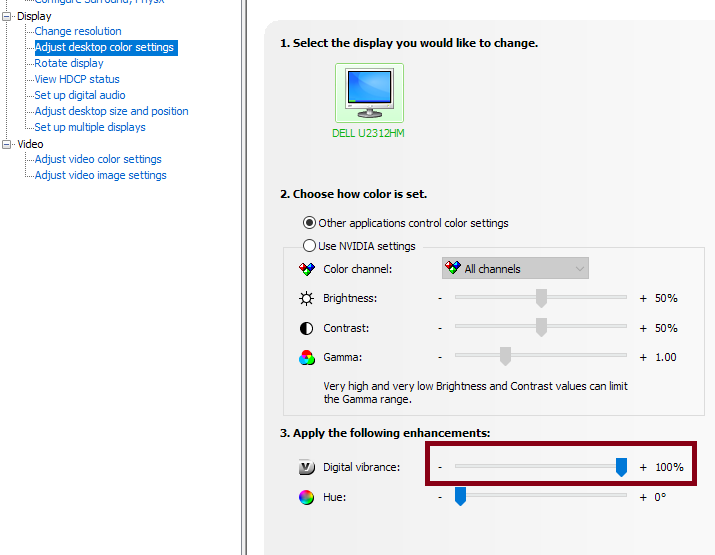Screen dimensions: 715x555
Task: Collapse the Video tree node
Action: pyautogui.click(x=6, y=145)
